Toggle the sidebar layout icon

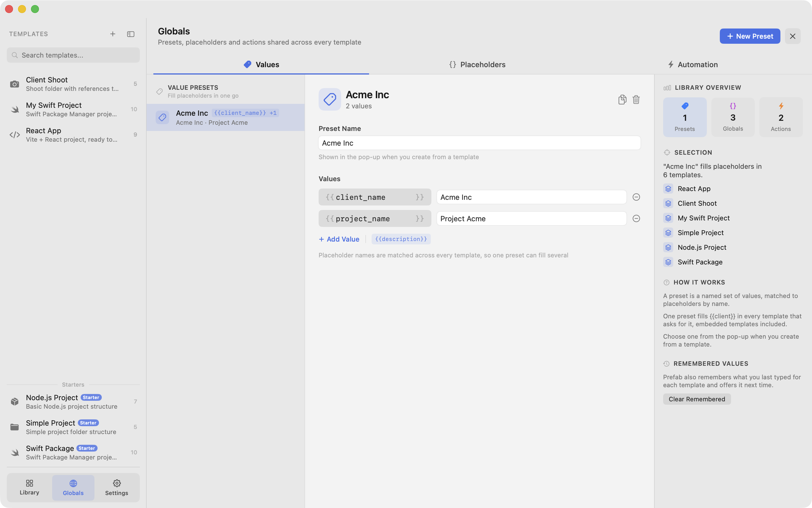pyautogui.click(x=131, y=34)
